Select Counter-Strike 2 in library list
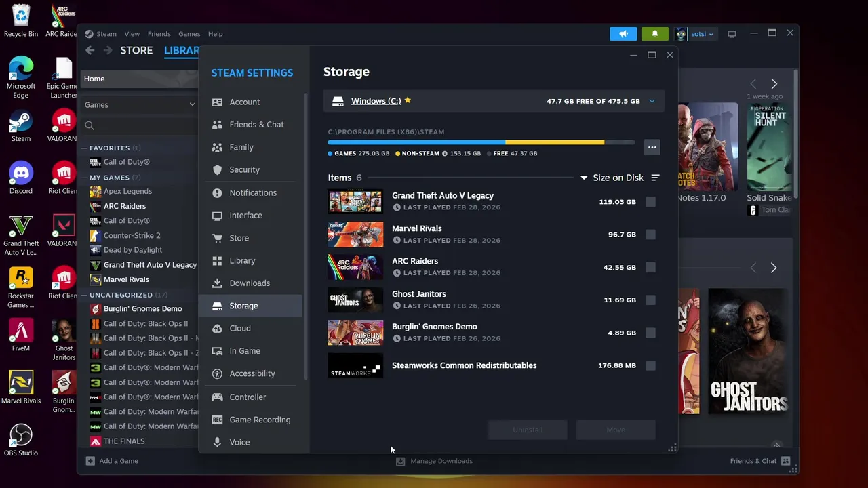This screenshot has width=868, height=488. tap(132, 235)
